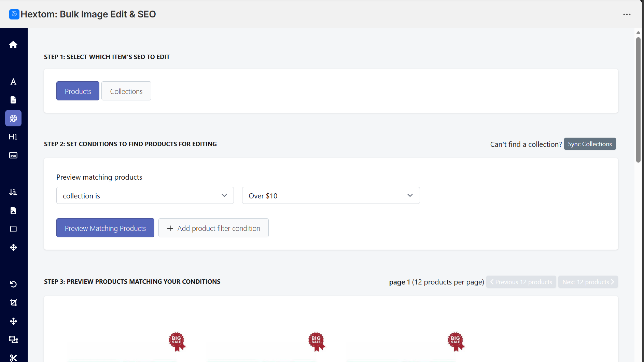Go to Previous 12 products
The image size is (644, 362).
(x=521, y=282)
